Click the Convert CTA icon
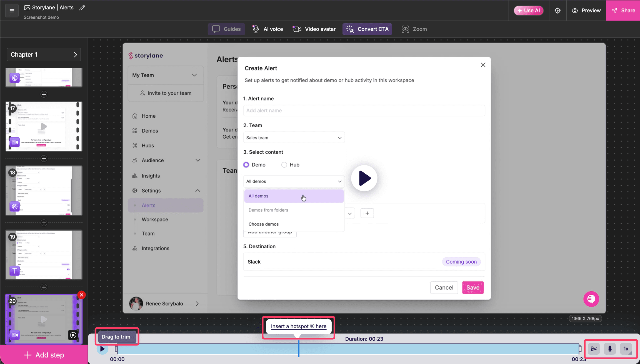 (350, 29)
